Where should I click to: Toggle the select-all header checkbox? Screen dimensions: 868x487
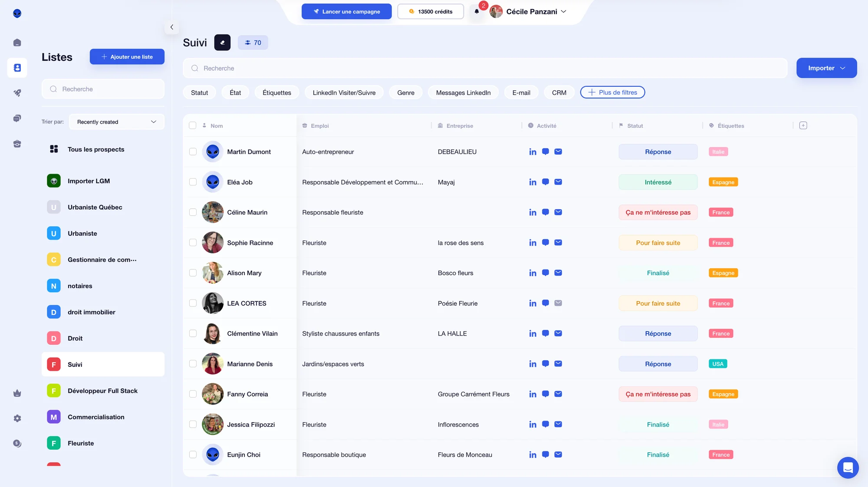pyautogui.click(x=193, y=125)
